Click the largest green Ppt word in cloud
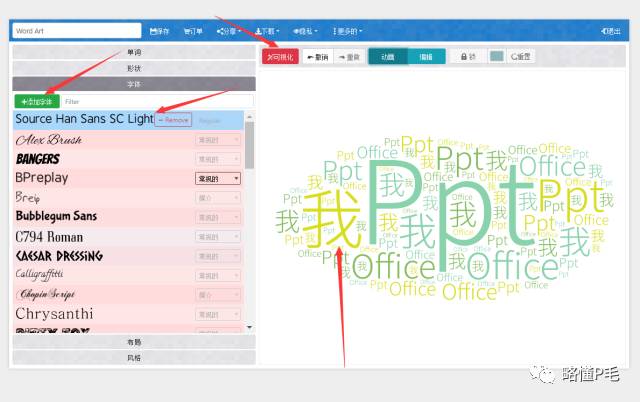Screen dimensions: 640x402 click(x=451, y=214)
